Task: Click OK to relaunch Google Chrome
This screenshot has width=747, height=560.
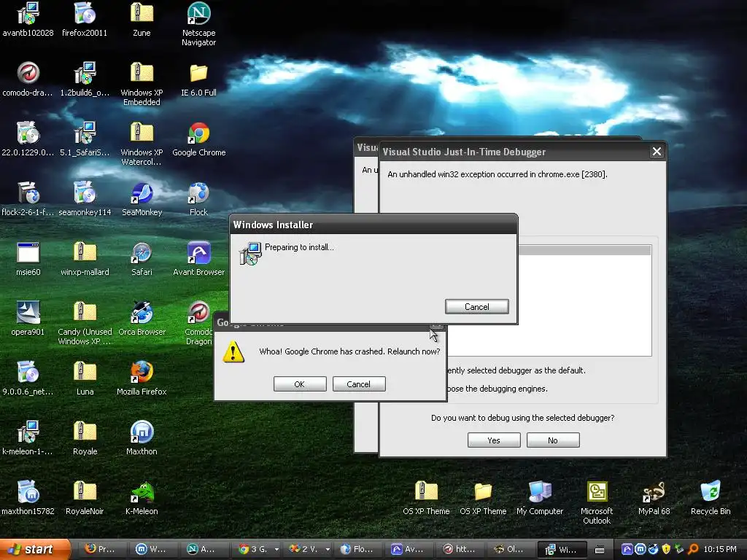Action: coord(300,384)
